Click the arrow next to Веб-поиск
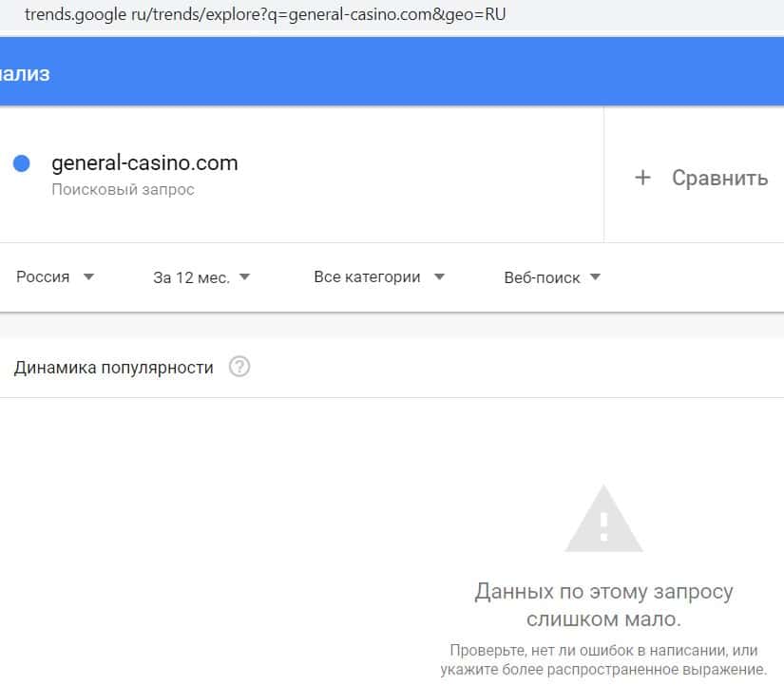784x685 pixels. [596, 277]
